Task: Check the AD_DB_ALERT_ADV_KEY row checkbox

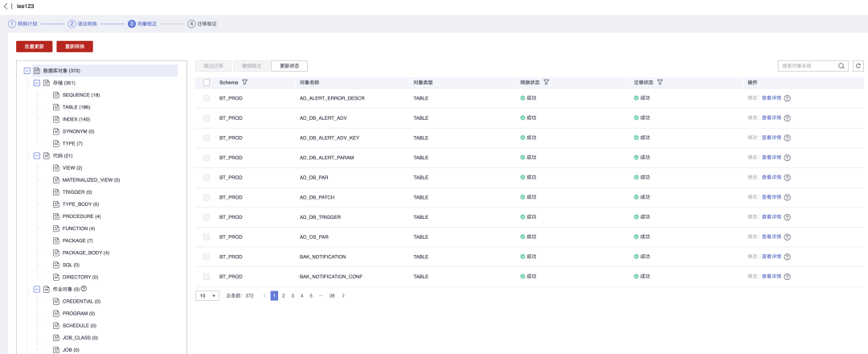Action: pyautogui.click(x=207, y=138)
